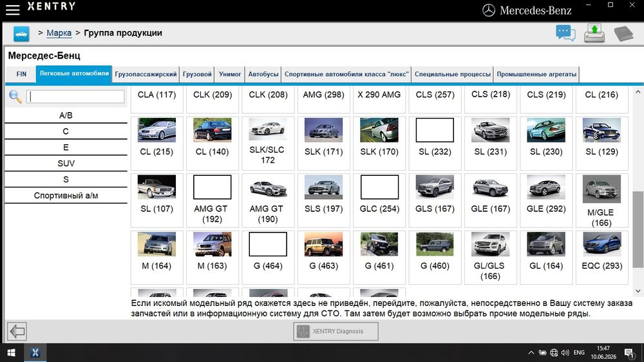
Task: Select GLS (167) model
Action: point(435,200)
